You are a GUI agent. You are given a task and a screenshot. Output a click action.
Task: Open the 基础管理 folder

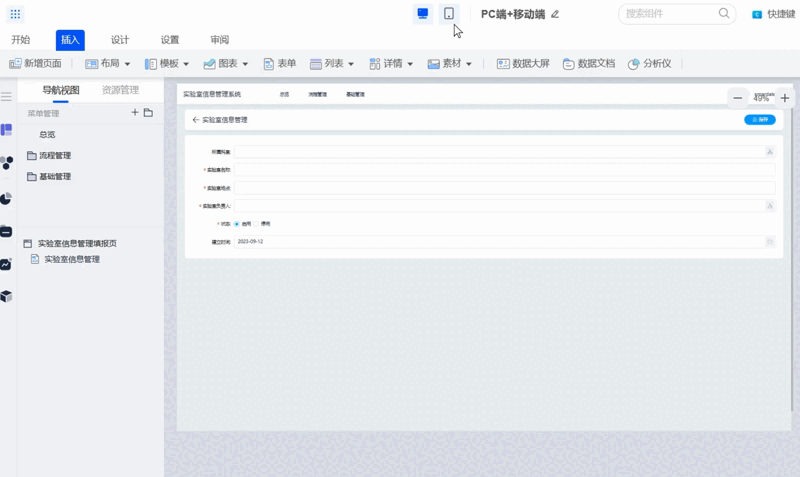49,177
